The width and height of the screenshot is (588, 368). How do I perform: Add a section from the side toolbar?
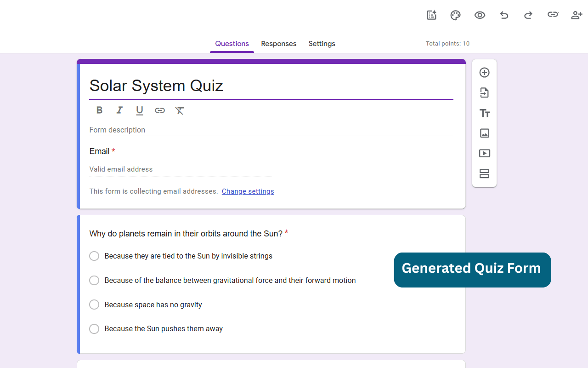point(484,174)
